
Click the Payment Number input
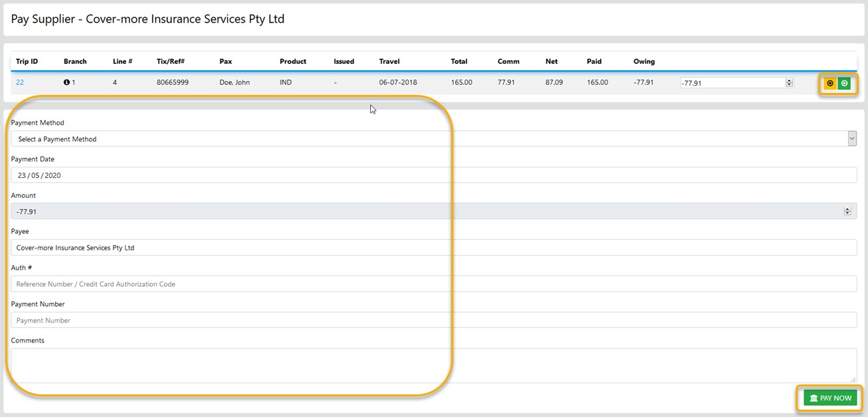tap(433, 320)
